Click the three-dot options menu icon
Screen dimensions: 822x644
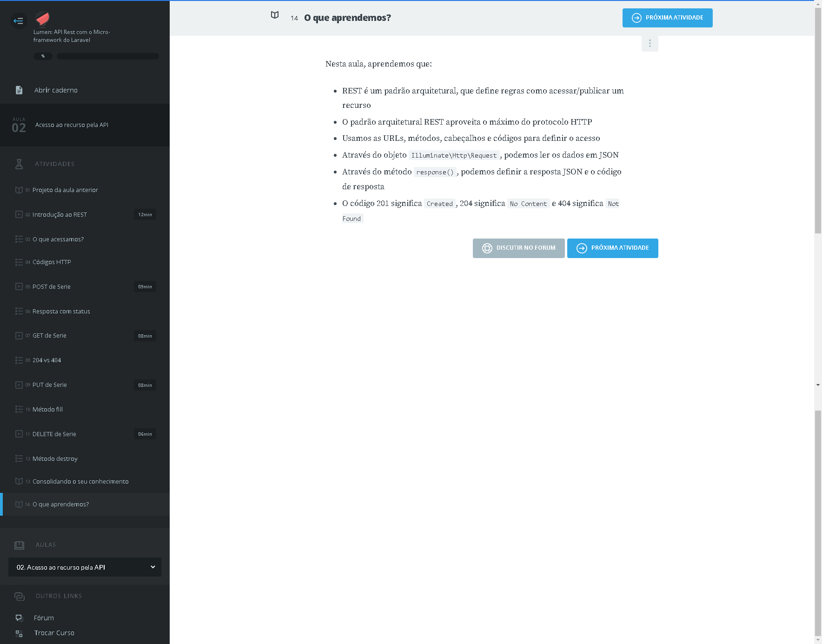click(x=650, y=44)
